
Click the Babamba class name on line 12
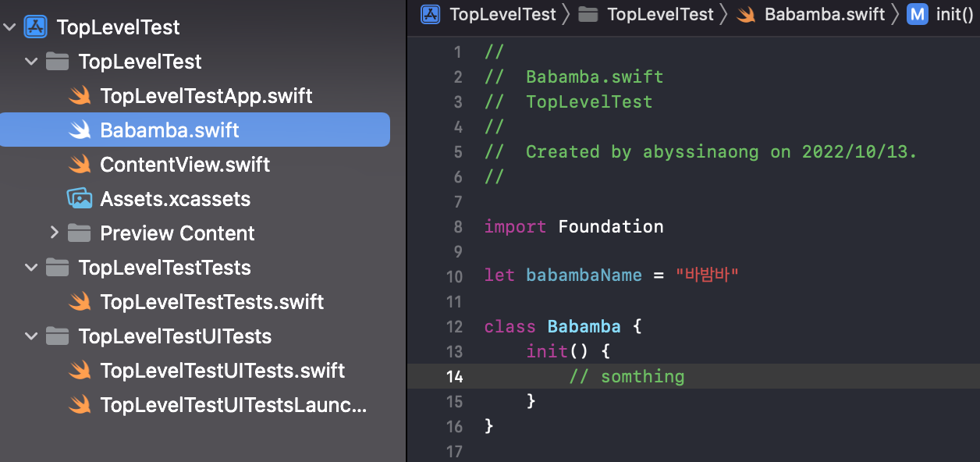(584, 326)
